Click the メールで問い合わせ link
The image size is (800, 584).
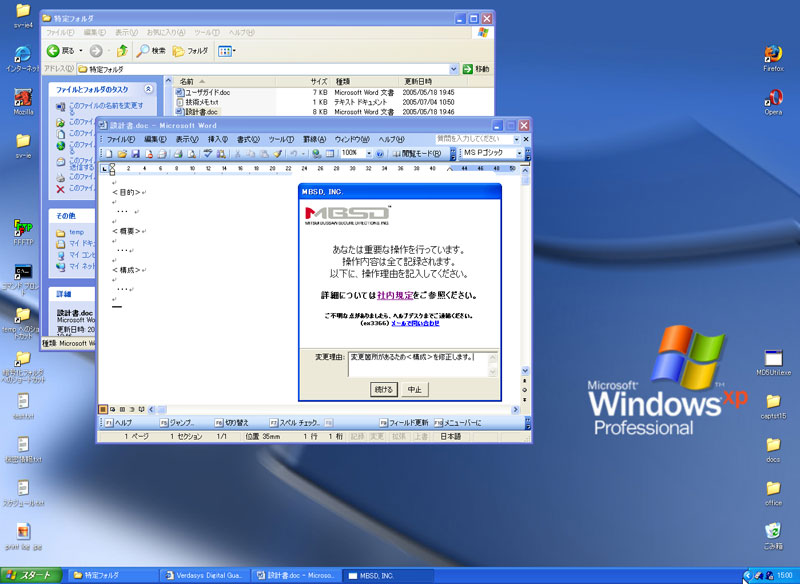click(415, 323)
